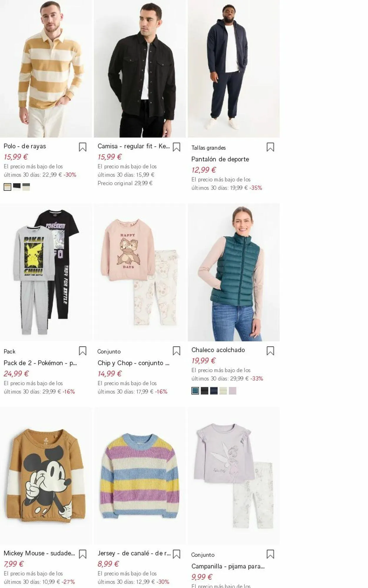The width and height of the screenshot is (368, 588).
Task: Bookmark the Pantalón de deporte item
Action: point(270,147)
